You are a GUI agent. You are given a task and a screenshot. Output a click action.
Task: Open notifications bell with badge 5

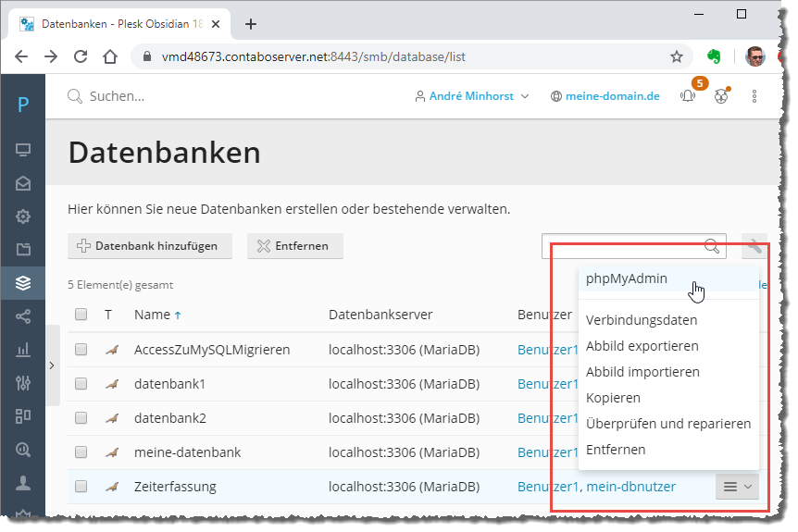point(688,95)
